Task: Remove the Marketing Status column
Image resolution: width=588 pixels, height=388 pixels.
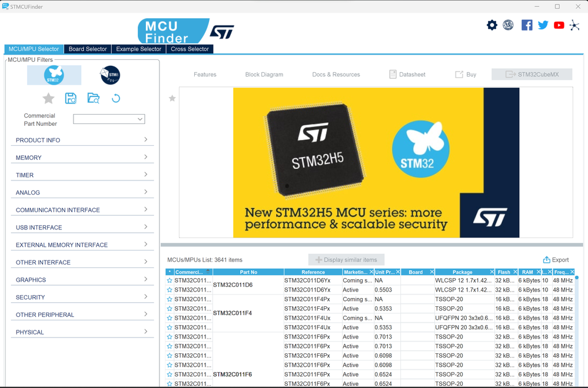Action: 371,272
